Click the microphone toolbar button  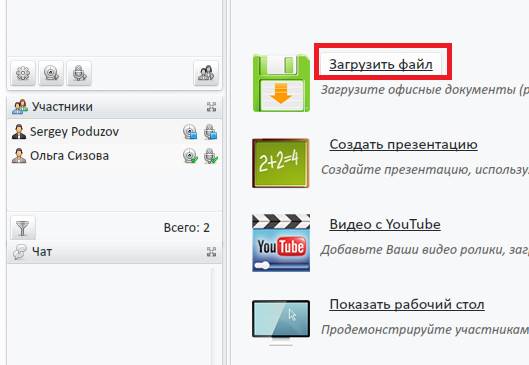click(x=79, y=73)
